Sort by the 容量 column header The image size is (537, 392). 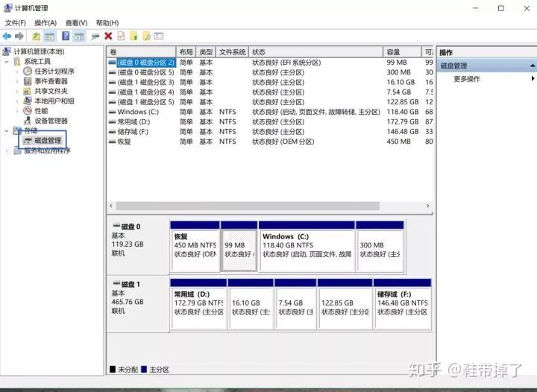click(x=402, y=52)
